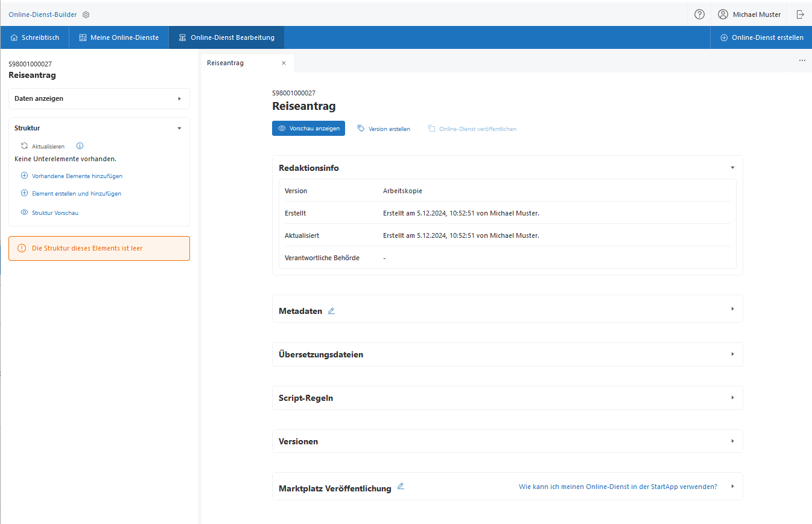Click the pencil edit icon next to Metadaten
812x524 pixels.
(331, 311)
